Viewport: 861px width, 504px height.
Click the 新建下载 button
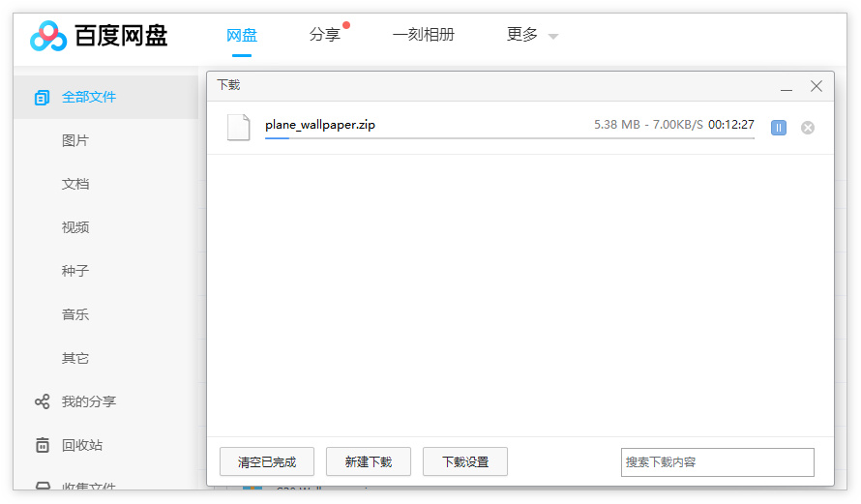[369, 461]
